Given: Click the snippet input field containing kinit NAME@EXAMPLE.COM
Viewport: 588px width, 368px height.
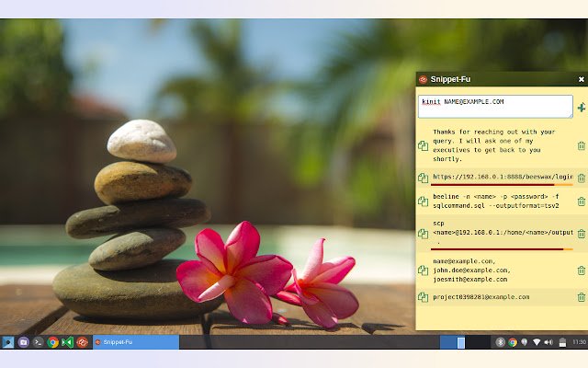Looking at the screenshot, I should (495, 107).
